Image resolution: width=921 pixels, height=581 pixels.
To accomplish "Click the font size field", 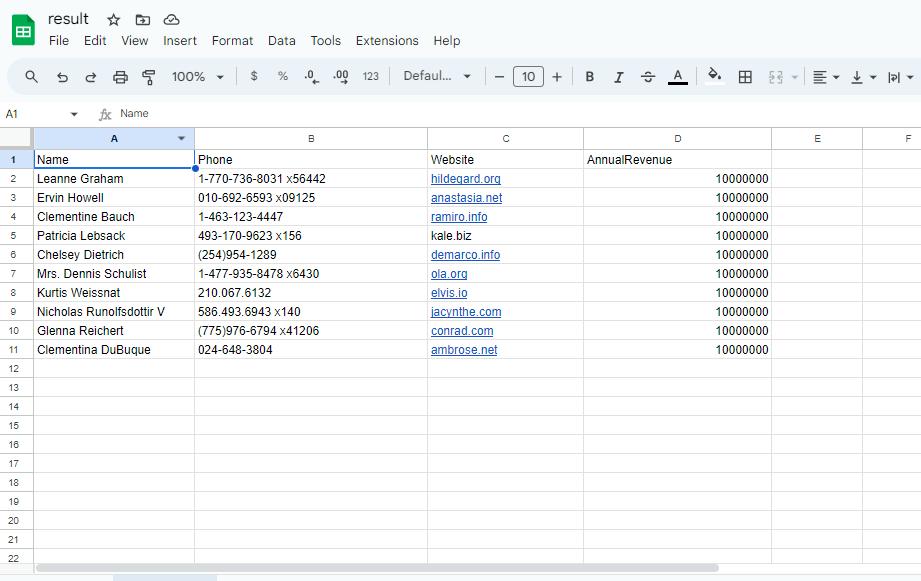I will pos(528,77).
